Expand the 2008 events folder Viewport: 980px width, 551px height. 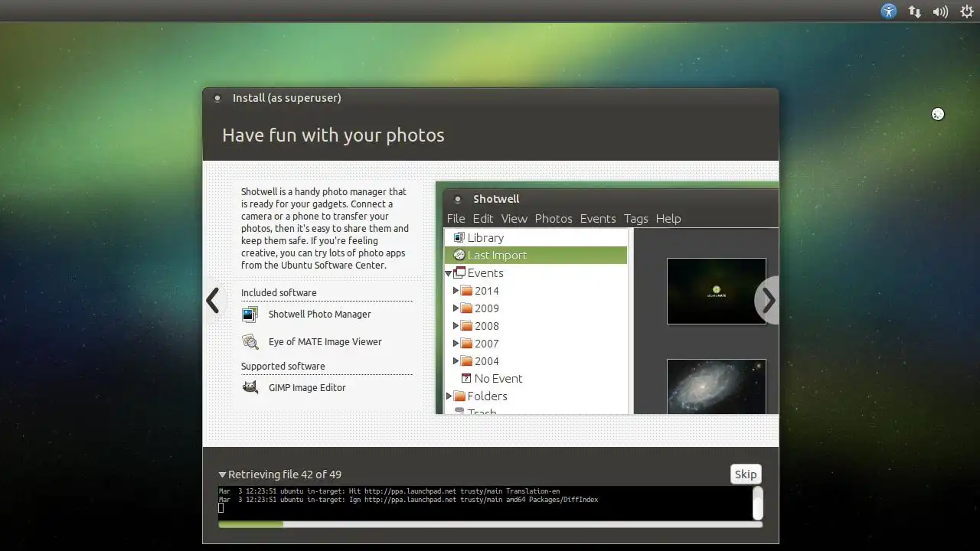[456, 326]
